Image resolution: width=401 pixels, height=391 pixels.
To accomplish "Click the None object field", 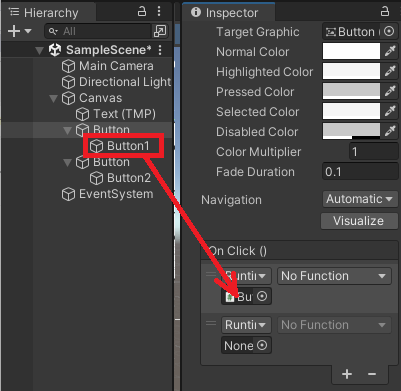I will 246,346.
